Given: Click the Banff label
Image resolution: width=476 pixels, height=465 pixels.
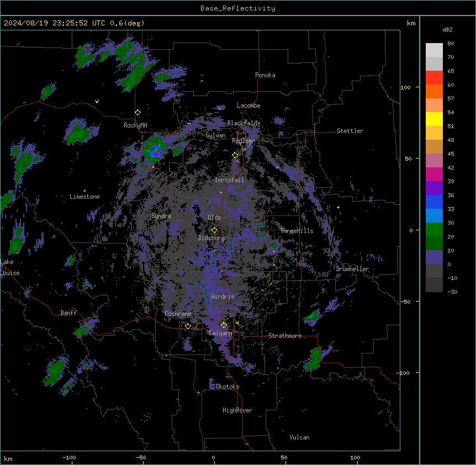Looking at the screenshot, I should [68, 313].
